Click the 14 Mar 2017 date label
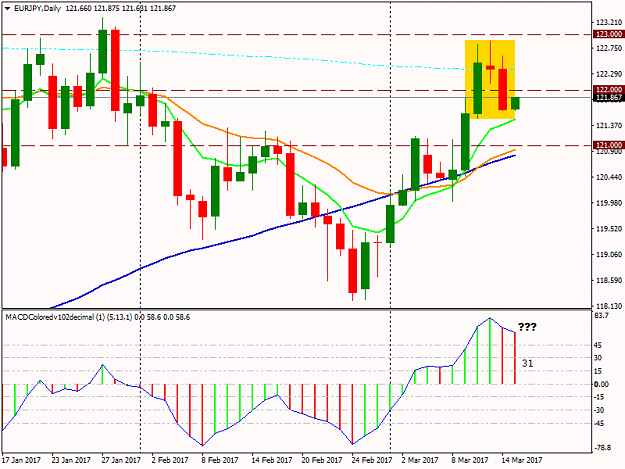 pyautogui.click(x=522, y=460)
